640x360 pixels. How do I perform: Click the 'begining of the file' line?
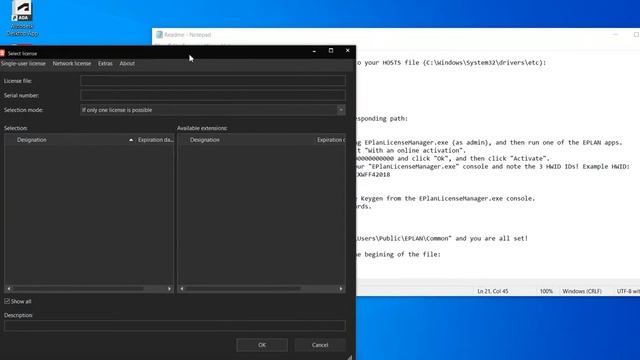tap(398, 254)
